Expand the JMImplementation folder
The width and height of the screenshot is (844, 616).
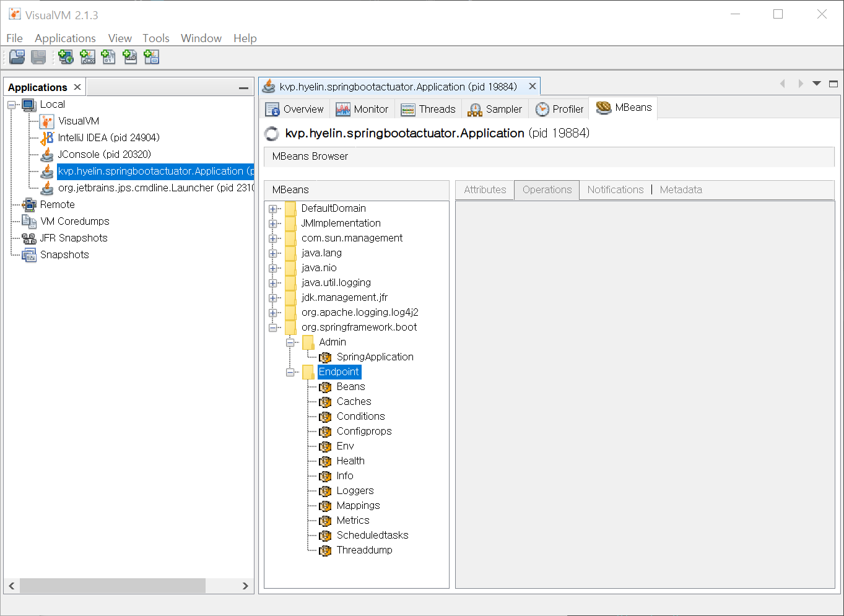pos(272,223)
